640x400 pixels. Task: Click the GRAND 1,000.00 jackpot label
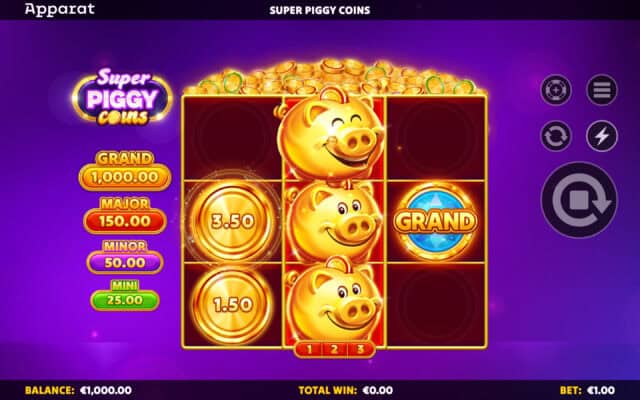pos(124,170)
